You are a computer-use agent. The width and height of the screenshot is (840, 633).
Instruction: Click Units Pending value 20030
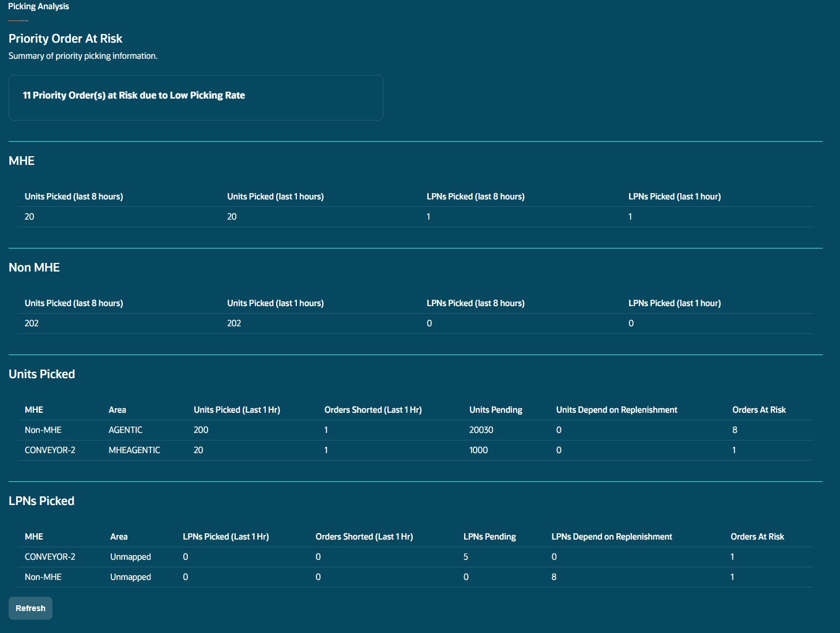tap(481, 430)
